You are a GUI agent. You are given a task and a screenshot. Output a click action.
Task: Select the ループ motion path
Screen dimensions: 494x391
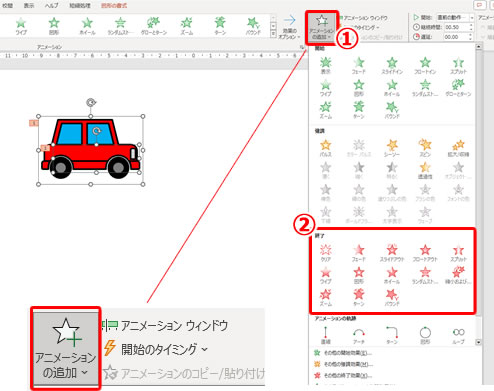coord(458,335)
